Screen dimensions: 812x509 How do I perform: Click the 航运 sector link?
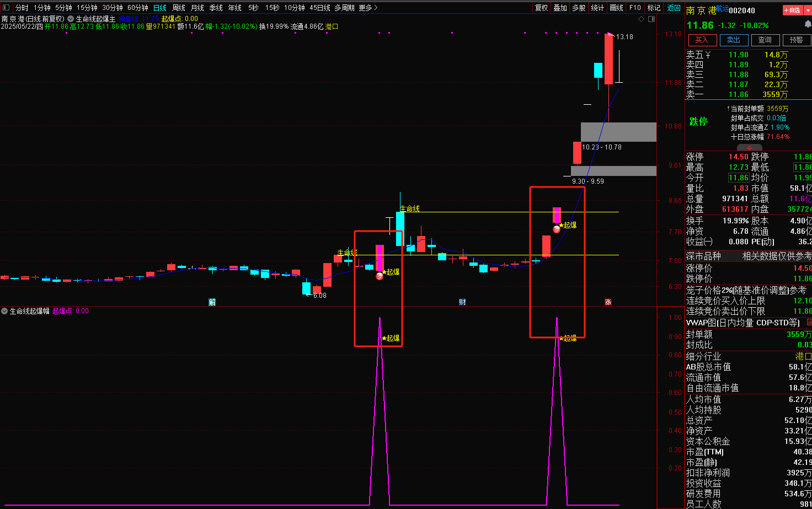[x=723, y=8]
